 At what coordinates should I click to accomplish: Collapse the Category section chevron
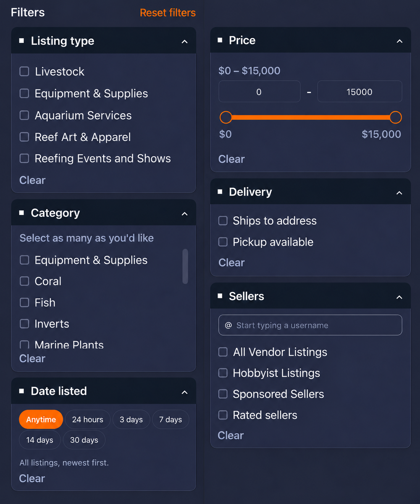184,214
